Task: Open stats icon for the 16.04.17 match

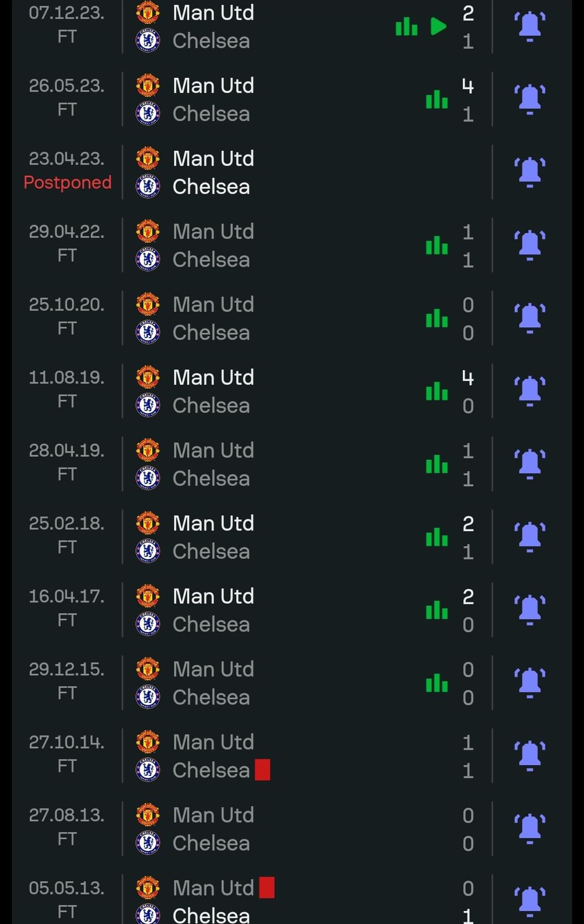Action: pyautogui.click(x=437, y=610)
